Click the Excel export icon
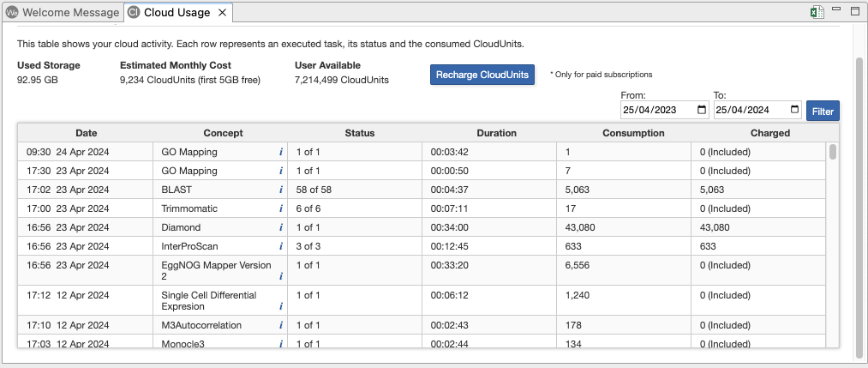Screen dimensions: 868x368 (x=818, y=12)
